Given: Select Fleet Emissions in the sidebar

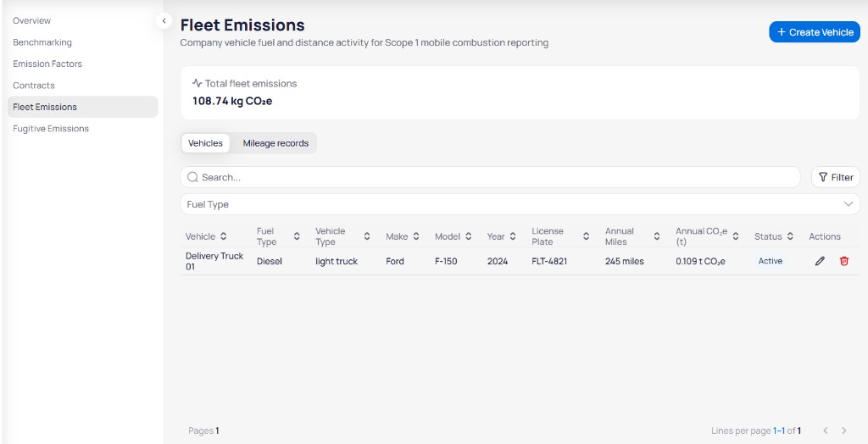Looking at the screenshot, I should click(x=83, y=107).
